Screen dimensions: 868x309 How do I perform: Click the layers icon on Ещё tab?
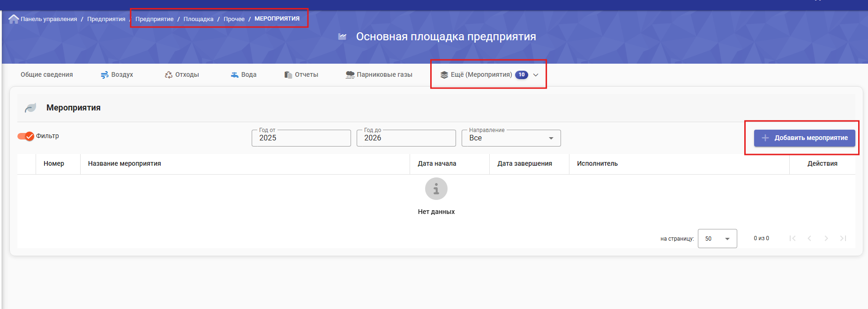click(x=444, y=75)
